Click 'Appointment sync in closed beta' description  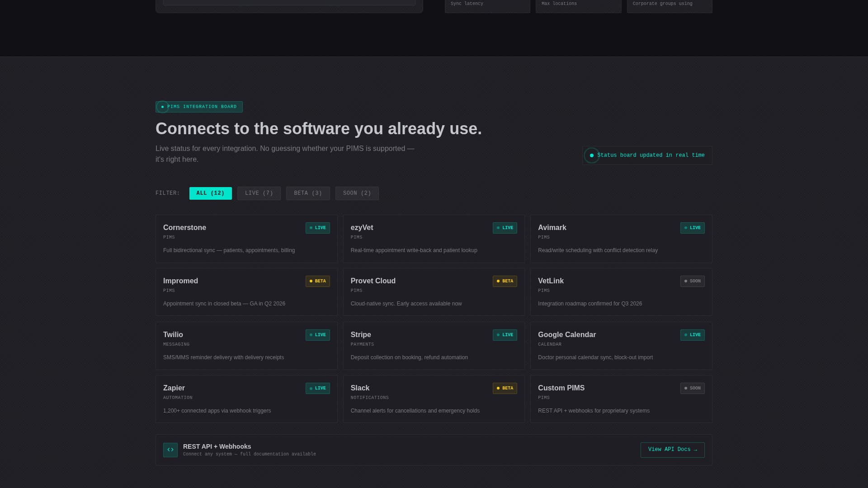point(224,304)
